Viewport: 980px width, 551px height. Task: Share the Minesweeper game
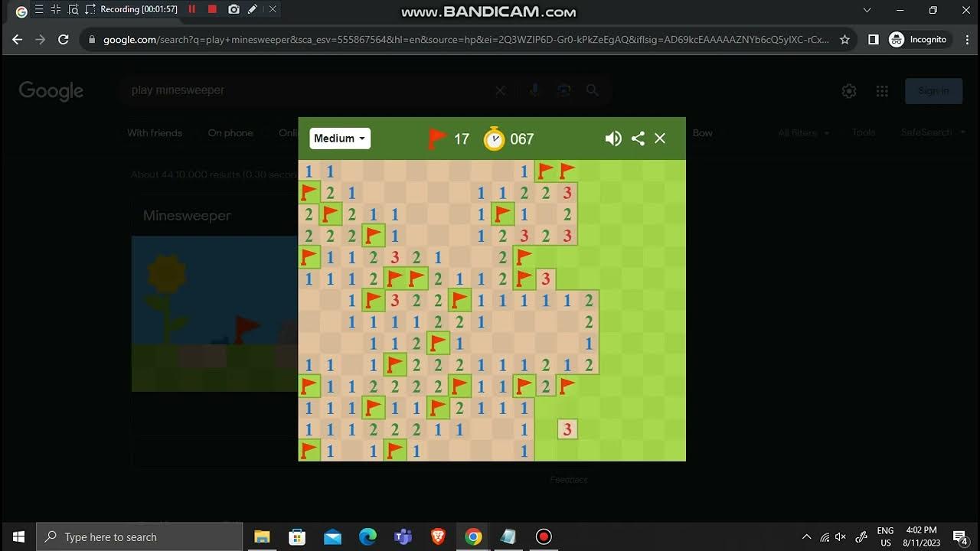click(638, 139)
